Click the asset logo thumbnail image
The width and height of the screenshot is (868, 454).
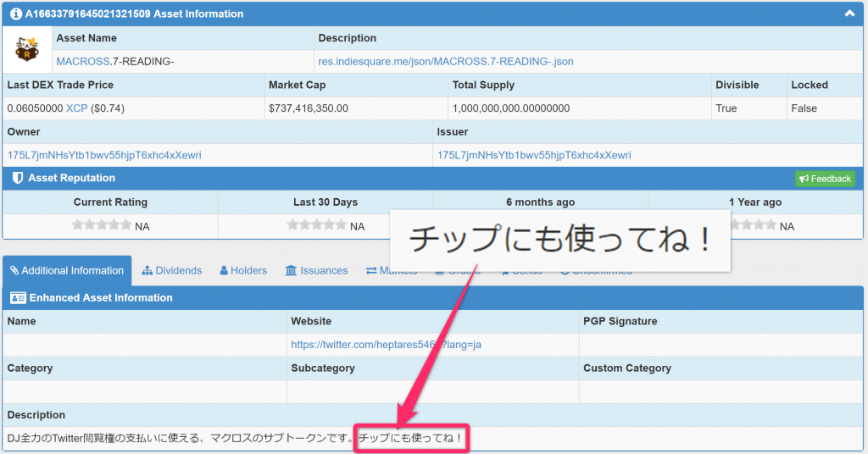click(27, 50)
